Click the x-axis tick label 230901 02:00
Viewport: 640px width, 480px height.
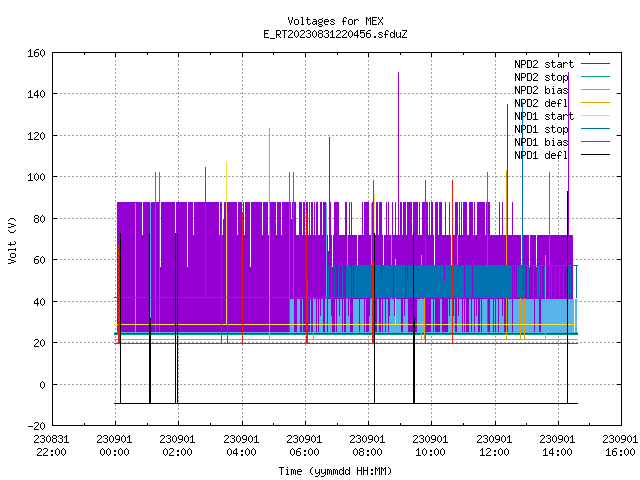pos(178,446)
